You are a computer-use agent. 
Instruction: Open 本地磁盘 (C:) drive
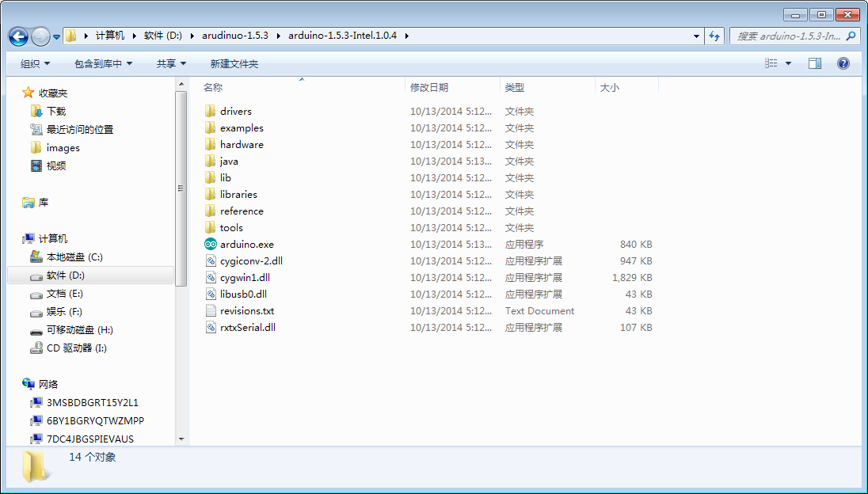(x=74, y=256)
